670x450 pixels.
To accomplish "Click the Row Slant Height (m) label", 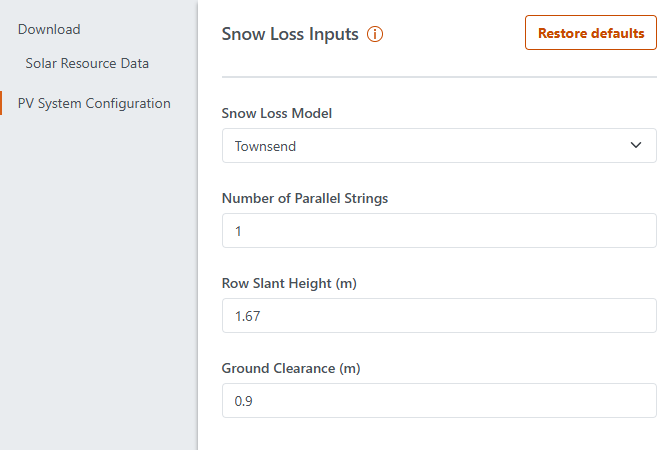I will point(289,283).
